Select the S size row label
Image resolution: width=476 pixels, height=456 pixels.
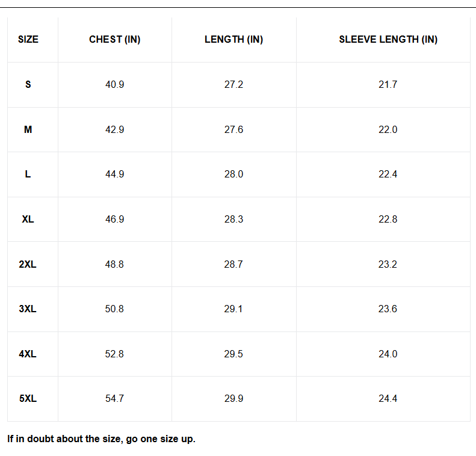[28, 85]
